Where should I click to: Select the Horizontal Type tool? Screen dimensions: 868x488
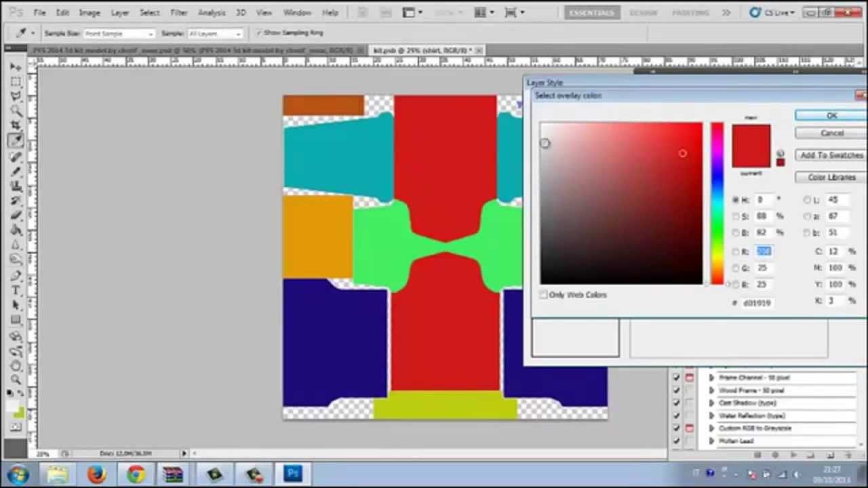coord(16,291)
